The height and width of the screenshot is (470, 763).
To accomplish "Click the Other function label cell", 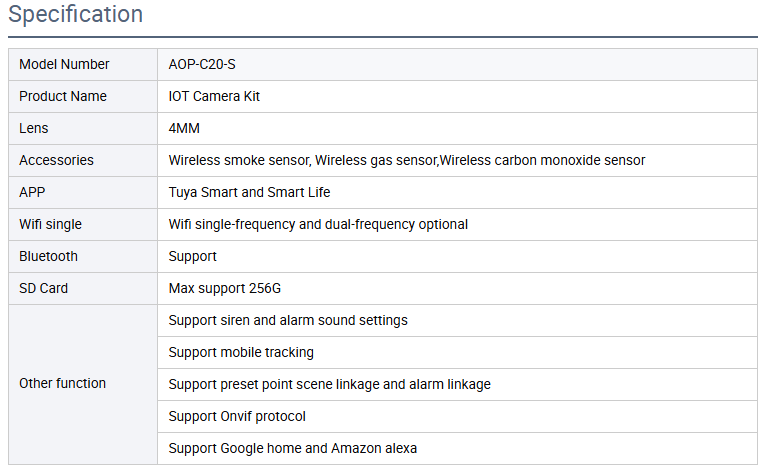I will click(x=62, y=384).
